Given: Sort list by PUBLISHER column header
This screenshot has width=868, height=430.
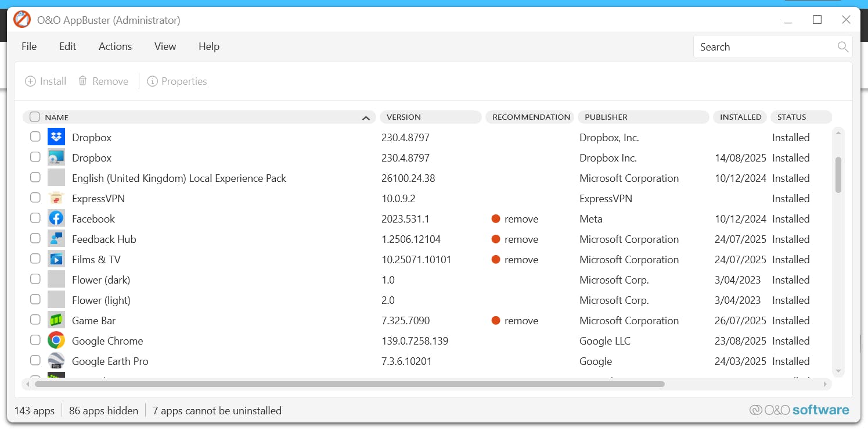Looking at the screenshot, I should pyautogui.click(x=643, y=117).
